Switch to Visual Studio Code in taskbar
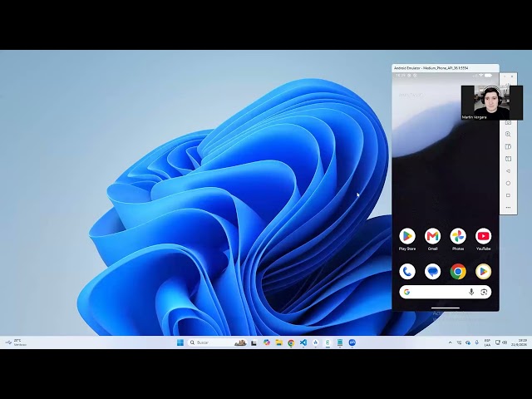Screen dimensions: 532x399 (303, 342)
